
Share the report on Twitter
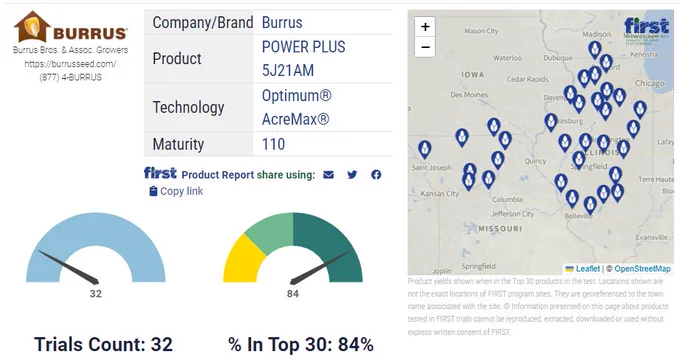(x=352, y=175)
